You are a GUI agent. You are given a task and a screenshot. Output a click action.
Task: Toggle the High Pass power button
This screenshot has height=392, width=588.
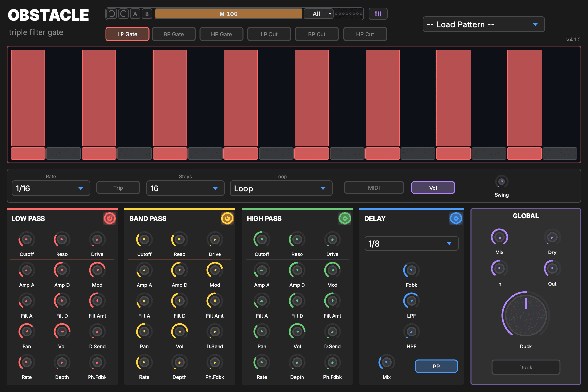pyautogui.click(x=345, y=218)
